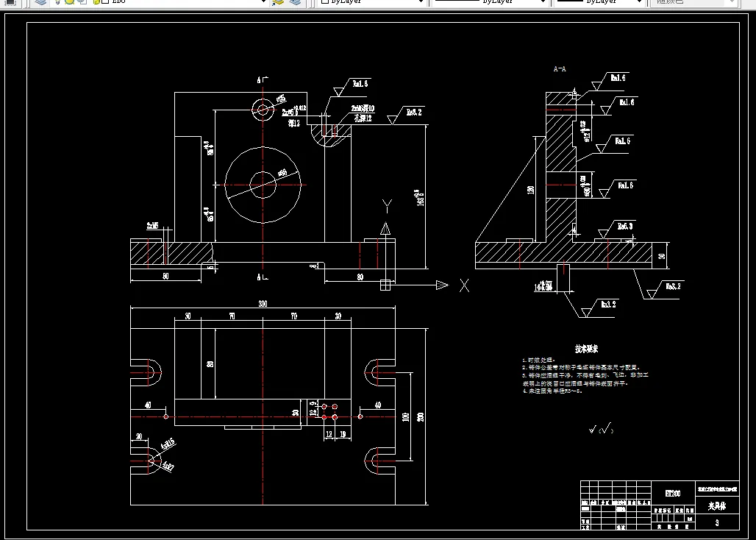Image resolution: width=756 pixels, height=540 pixels.
Task: Select the drawing number 3 in the title block
Action: (x=717, y=522)
